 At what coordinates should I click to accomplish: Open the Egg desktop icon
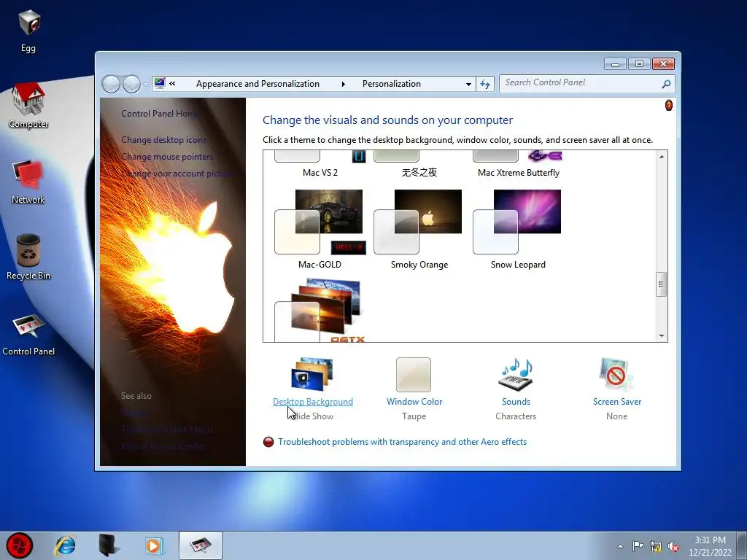click(28, 31)
